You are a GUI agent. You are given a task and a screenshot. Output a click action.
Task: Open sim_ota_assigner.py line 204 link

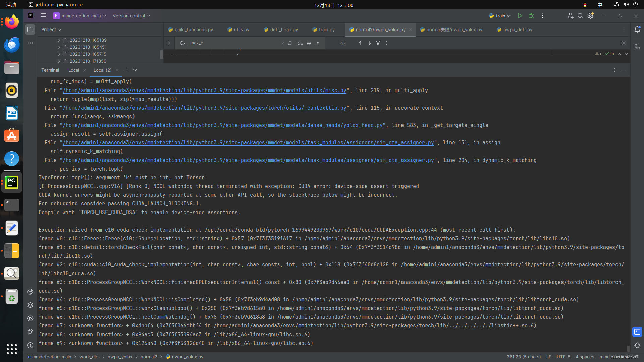pyautogui.click(x=248, y=160)
